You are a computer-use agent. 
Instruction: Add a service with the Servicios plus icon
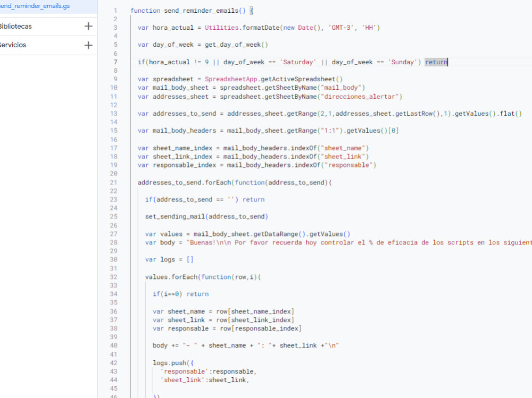coord(88,45)
